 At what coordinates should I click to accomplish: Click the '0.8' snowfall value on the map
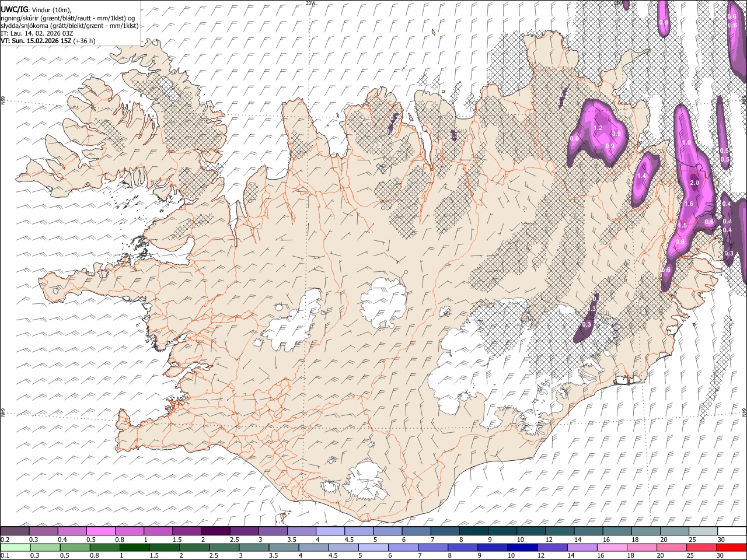tap(680, 242)
